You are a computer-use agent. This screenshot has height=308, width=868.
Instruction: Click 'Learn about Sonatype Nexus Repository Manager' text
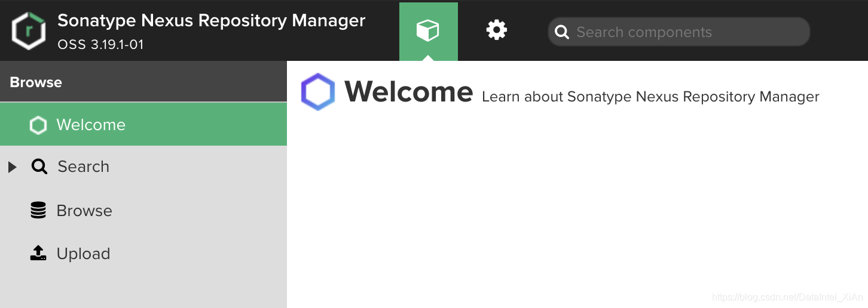point(650,97)
